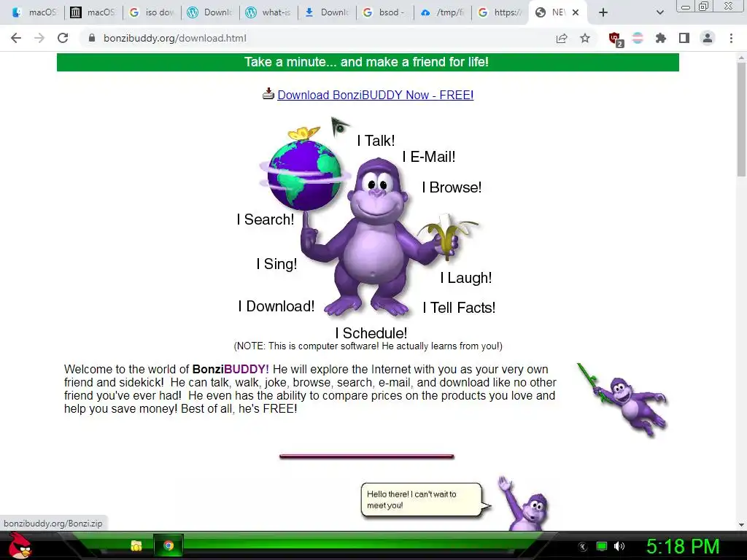Click the 'Hello there!' speech bubble
Image resolution: width=747 pixels, height=560 pixels.
click(424, 499)
